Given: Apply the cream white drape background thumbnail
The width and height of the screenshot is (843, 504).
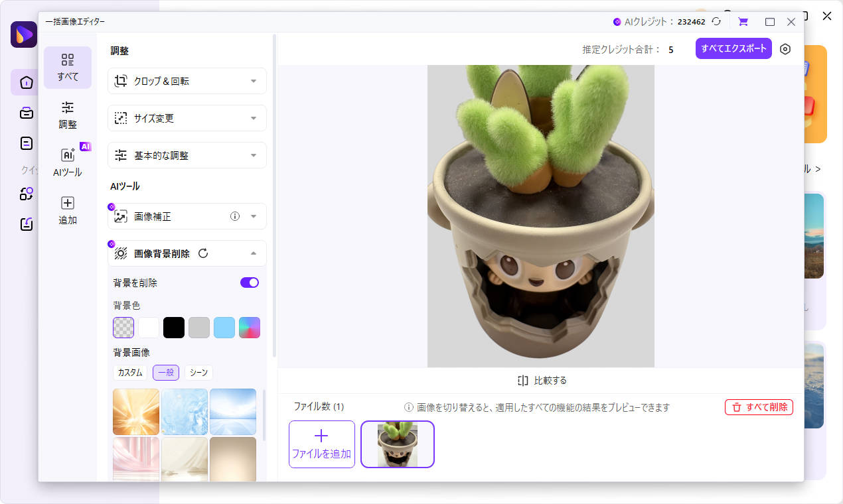Looking at the screenshot, I should [x=185, y=459].
